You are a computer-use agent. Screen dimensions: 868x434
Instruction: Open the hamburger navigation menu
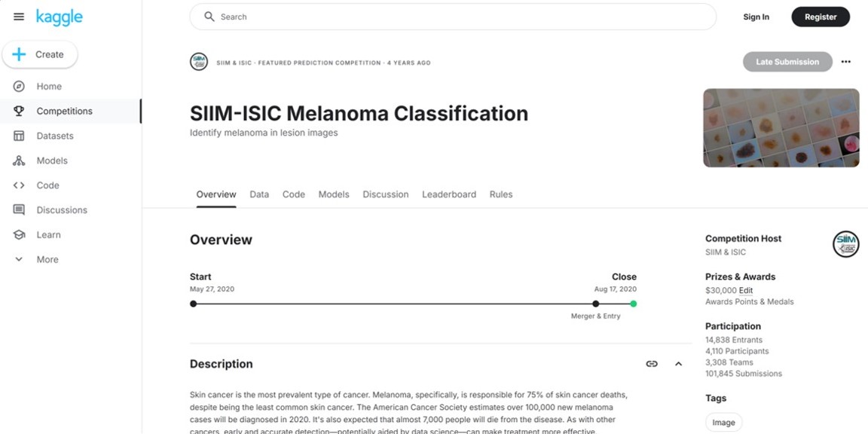pos(19,17)
